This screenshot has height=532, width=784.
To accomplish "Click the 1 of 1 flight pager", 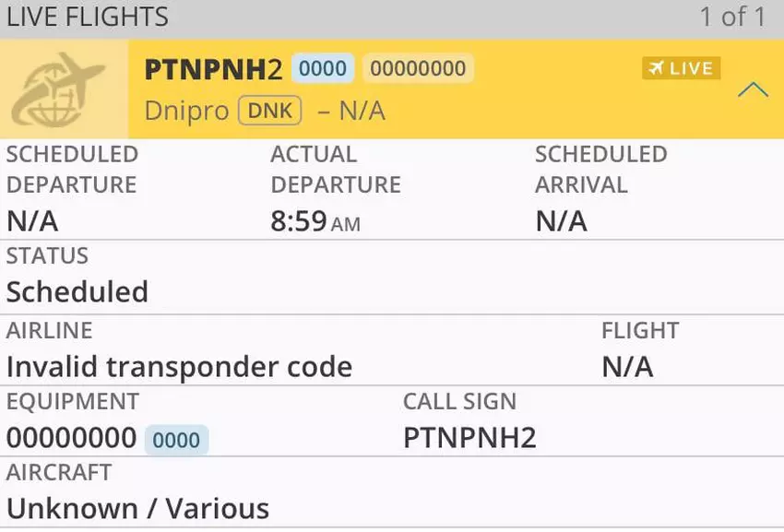I will click(734, 16).
